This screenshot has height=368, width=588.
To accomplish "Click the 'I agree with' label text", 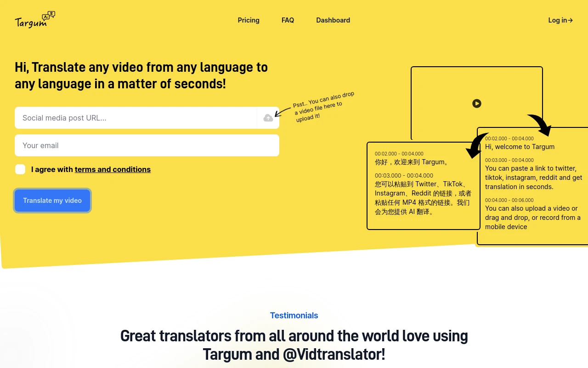I will tap(52, 169).
